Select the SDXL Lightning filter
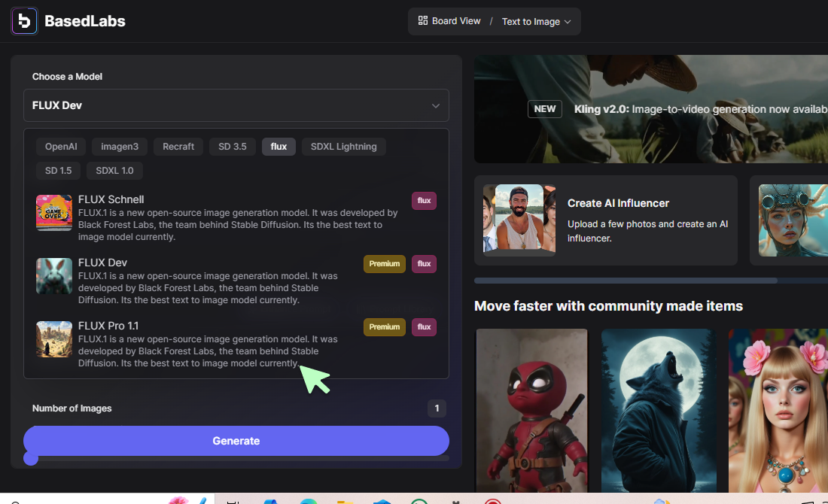The height and width of the screenshot is (504, 828). (344, 147)
